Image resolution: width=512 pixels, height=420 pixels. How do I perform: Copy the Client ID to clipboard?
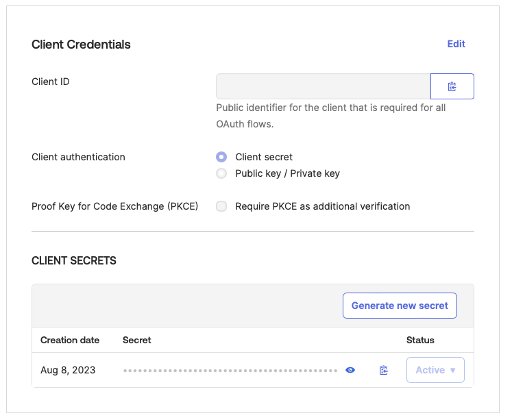click(x=452, y=87)
